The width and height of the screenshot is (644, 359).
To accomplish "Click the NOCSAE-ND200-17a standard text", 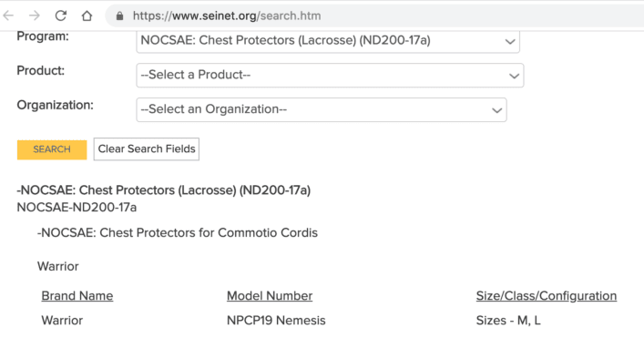I will pyautogui.click(x=77, y=208).
